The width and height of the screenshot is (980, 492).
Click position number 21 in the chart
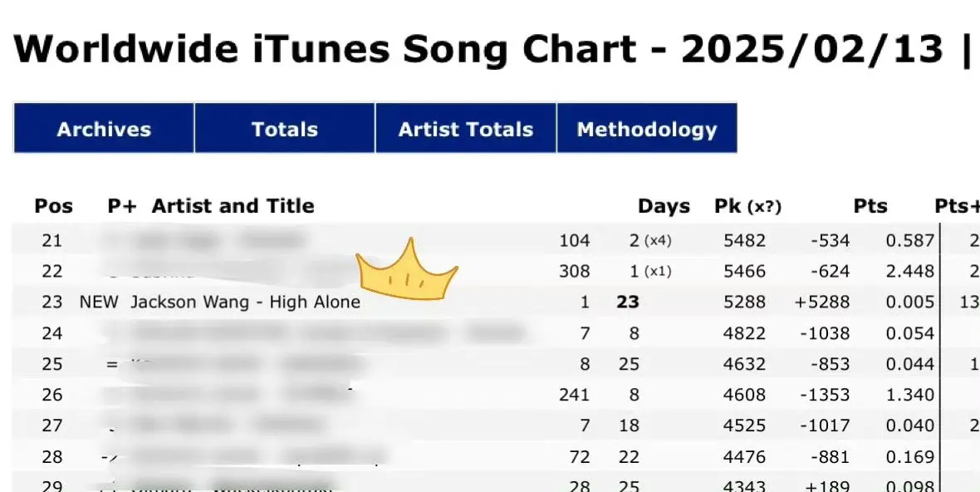coord(52,240)
